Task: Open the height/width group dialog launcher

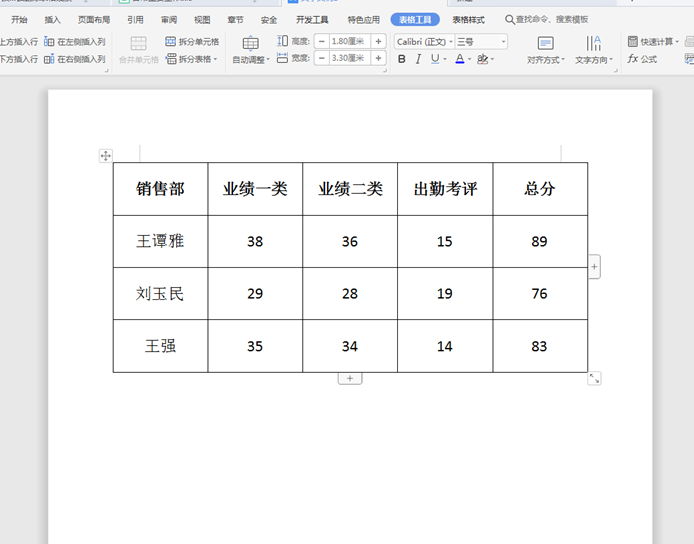Action: (x=385, y=70)
